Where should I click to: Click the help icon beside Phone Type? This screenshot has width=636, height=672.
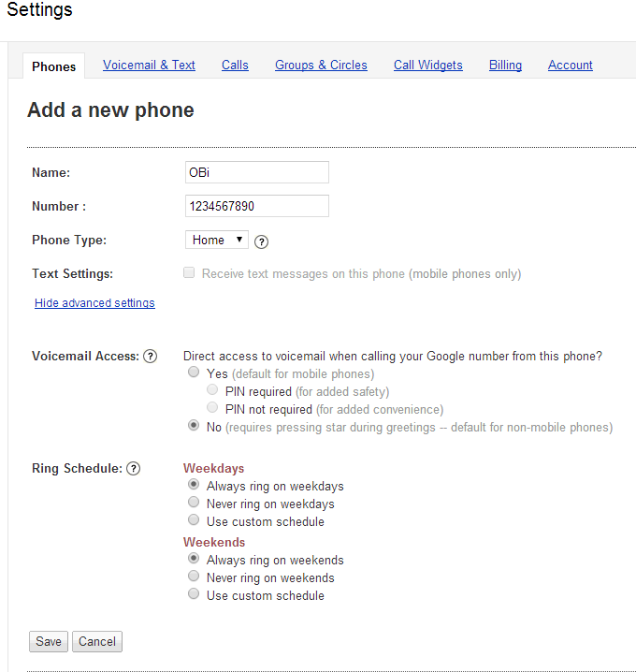click(262, 241)
